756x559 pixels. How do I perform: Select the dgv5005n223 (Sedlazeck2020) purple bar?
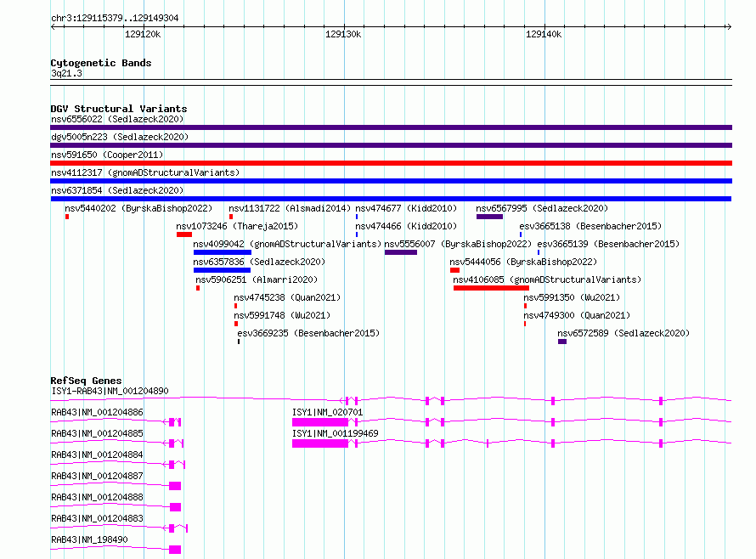coord(391,145)
